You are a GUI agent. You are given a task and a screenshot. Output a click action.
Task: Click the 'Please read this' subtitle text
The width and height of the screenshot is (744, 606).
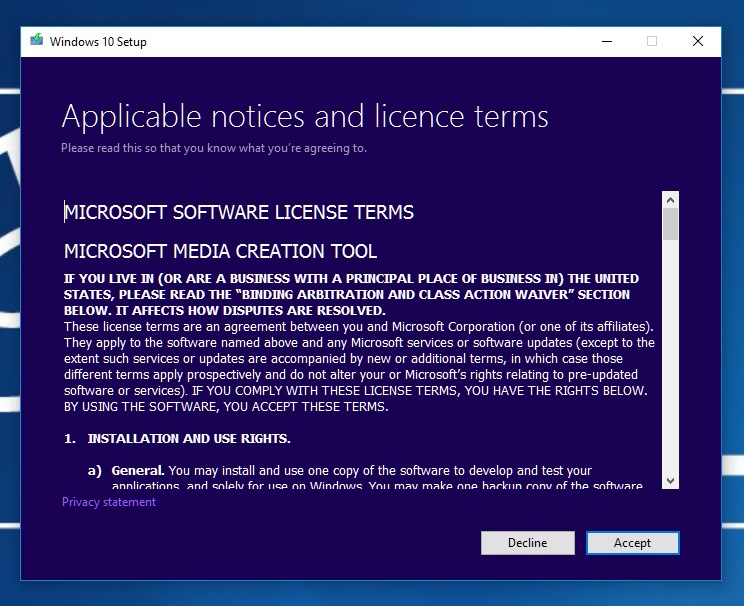tap(214, 148)
